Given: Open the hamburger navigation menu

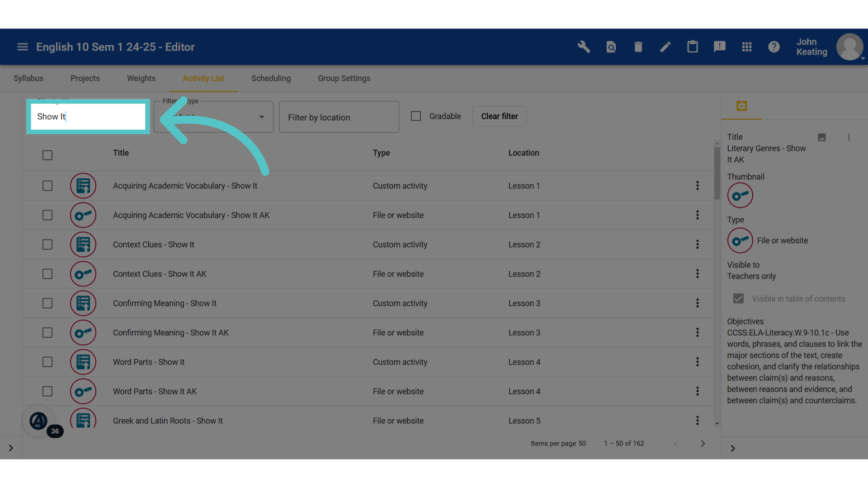Looking at the screenshot, I should click(23, 47).
